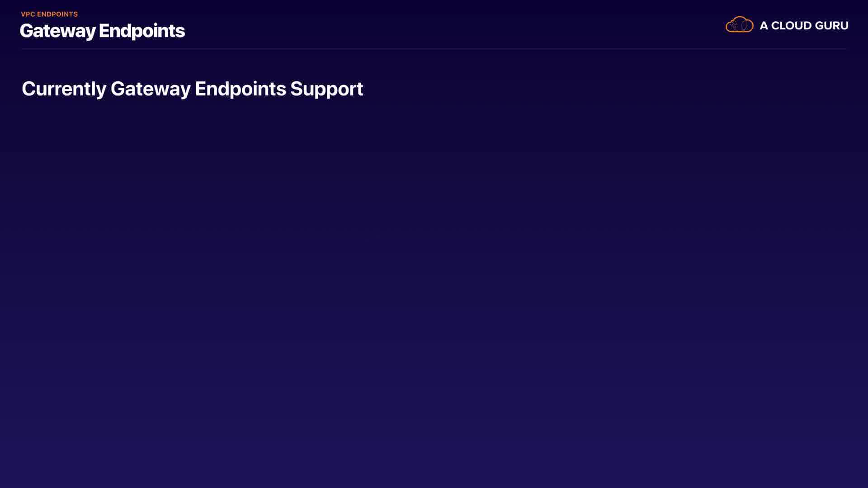This screenshot has height=488, width=868.
Task: Click the word Support in the heading
Action: point(326,89)
